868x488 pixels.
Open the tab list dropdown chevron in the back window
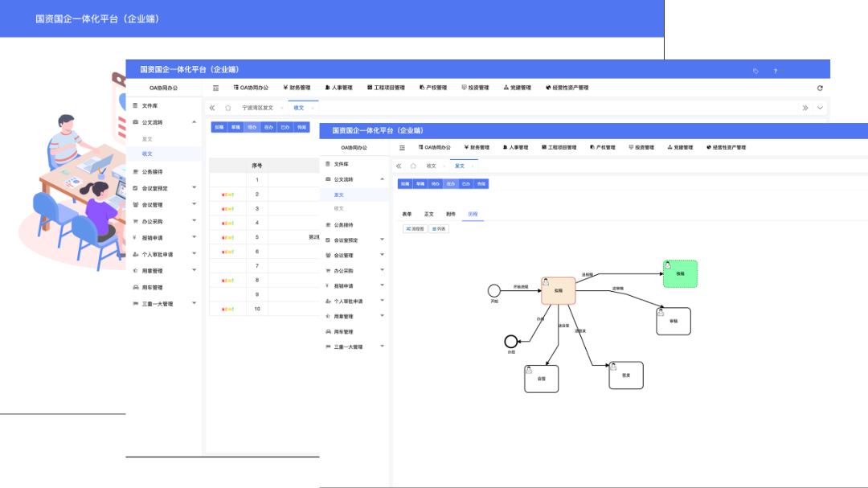[x=820, y=108]
